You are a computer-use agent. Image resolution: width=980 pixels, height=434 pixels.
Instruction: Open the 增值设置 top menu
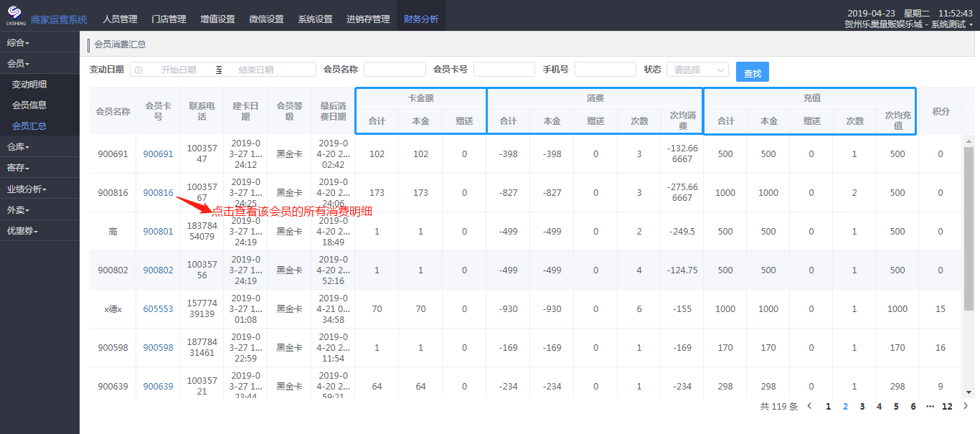pos(217,19)
